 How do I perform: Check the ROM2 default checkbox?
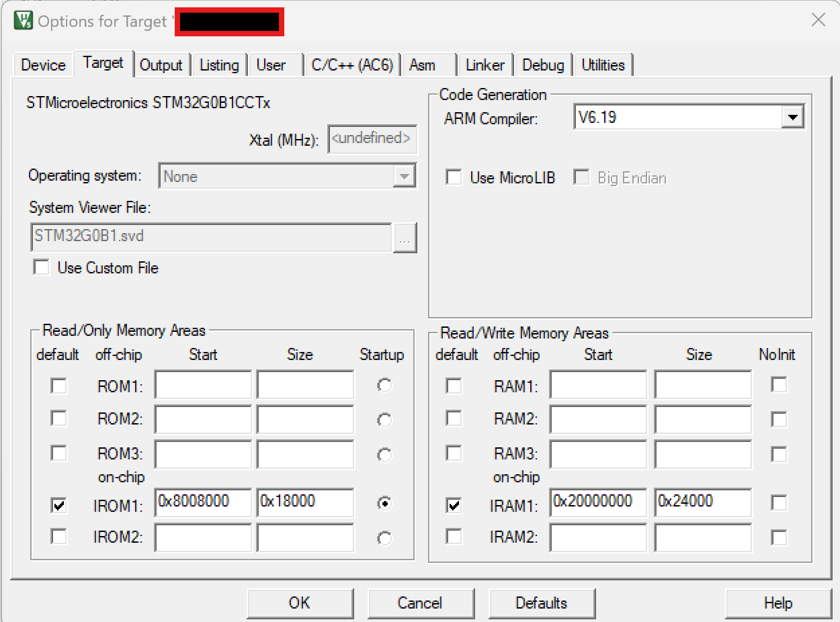[58, 418]
